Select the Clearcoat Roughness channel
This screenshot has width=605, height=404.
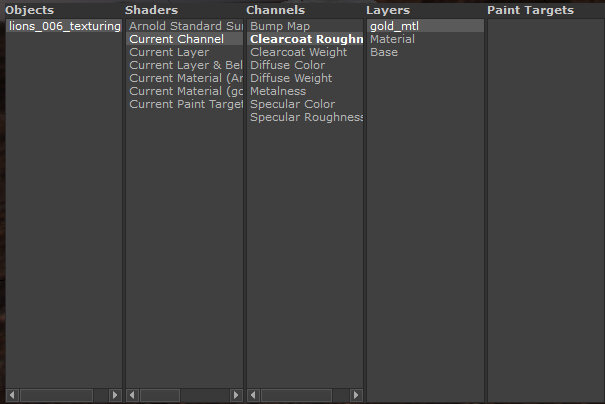[x=305, y=39]
